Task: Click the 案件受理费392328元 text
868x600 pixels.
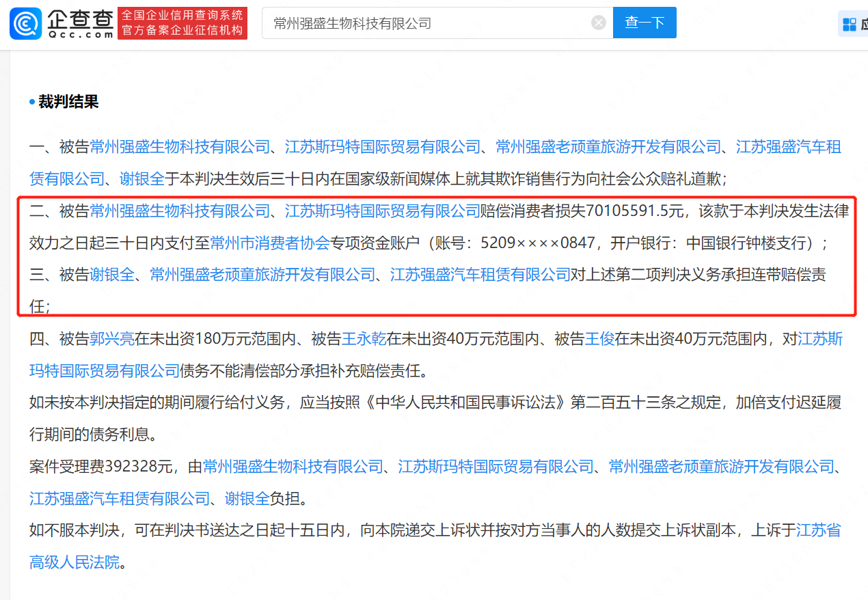Action: coord(100,467)
